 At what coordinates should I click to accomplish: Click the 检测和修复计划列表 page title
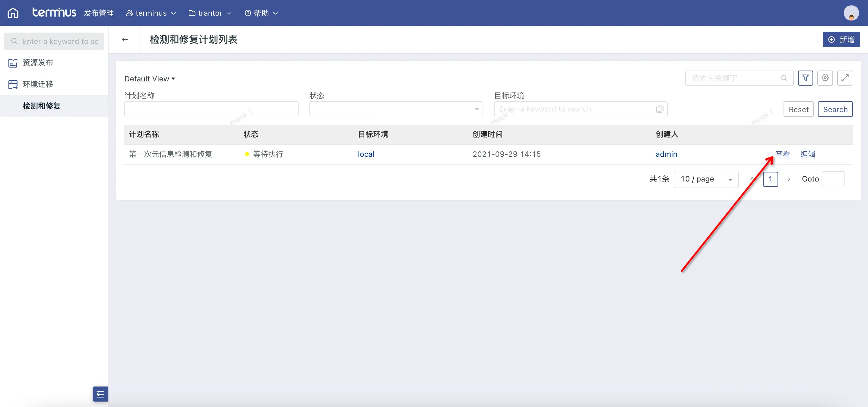pyautogui.click(x=194, y=39)
